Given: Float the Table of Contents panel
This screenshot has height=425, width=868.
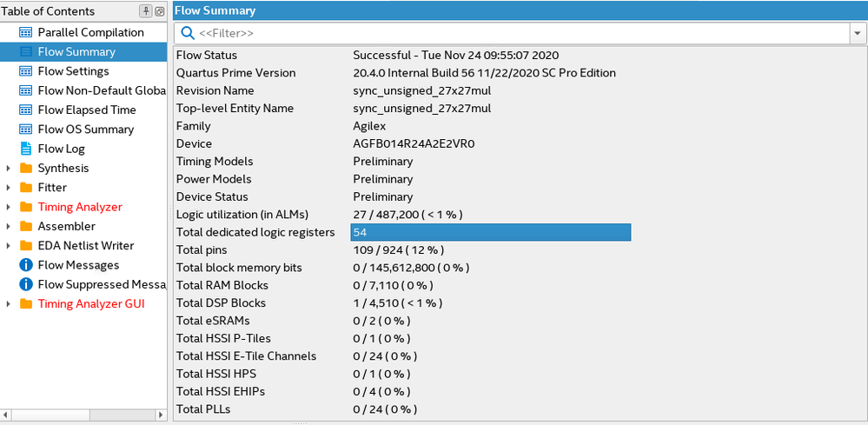Looking at the screenshot, I should click(x=159, y=10).
